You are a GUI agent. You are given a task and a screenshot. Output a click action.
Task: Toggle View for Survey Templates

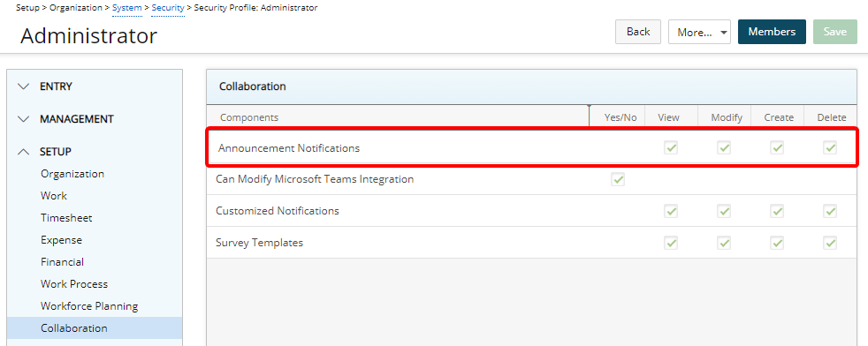click(671, 243)
